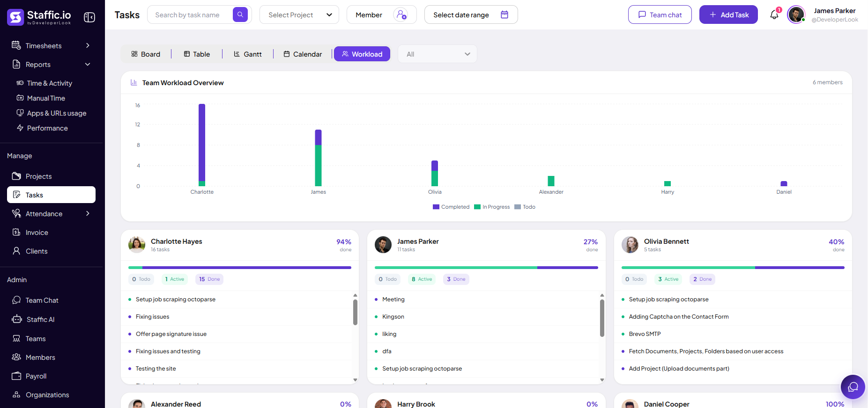The height and width of the screenshot is (408, 868).
Task: Click Charlotte's task list scrollbar
Action: [355, 312]
